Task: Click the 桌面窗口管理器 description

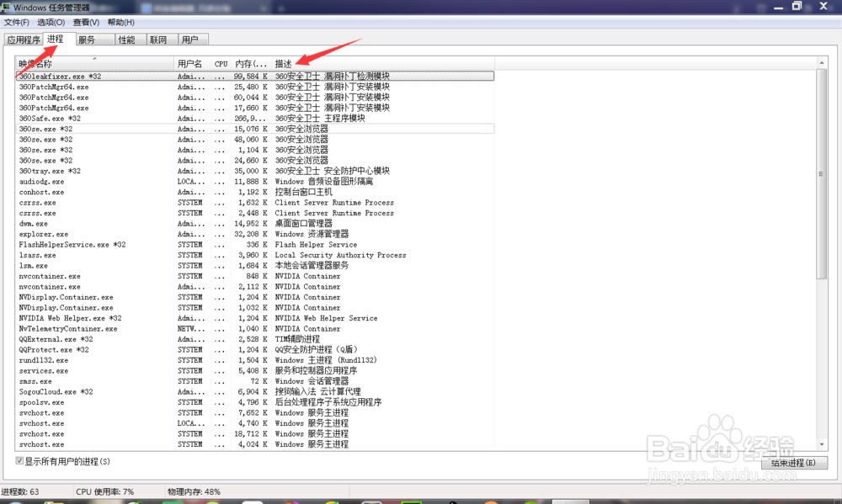Action: click(303, 223)
